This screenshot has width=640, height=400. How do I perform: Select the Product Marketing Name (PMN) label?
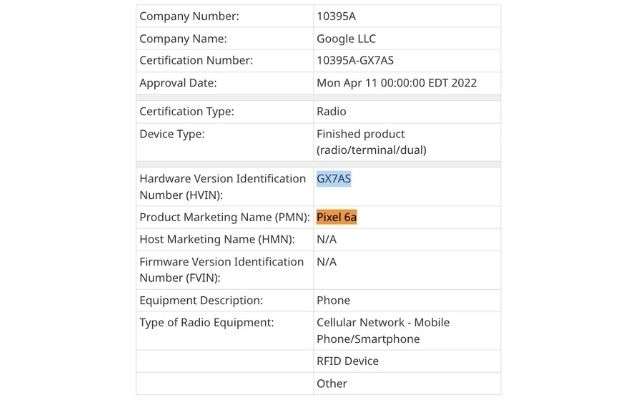point(224,217)
